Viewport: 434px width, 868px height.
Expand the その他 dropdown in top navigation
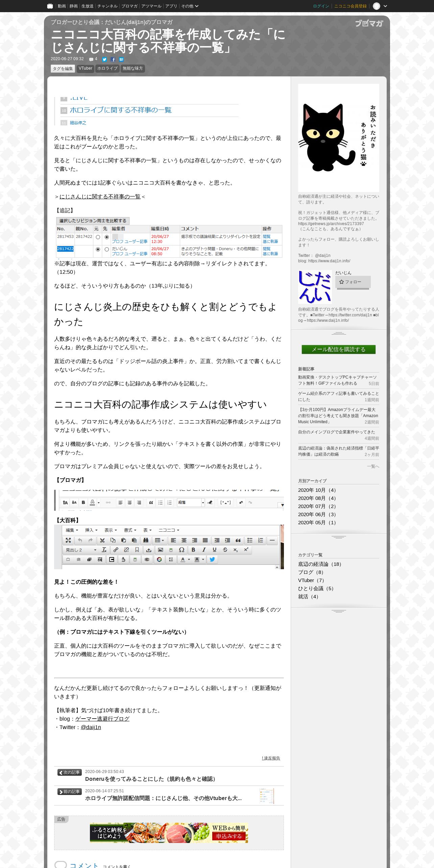(190, 6)
